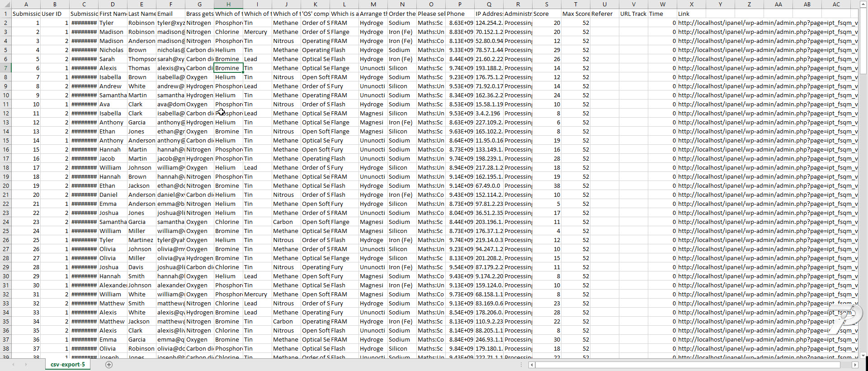The image size is (868, 371).
Task: Click the previous sheet navigation arrow
Action: [x=13, y=365]
